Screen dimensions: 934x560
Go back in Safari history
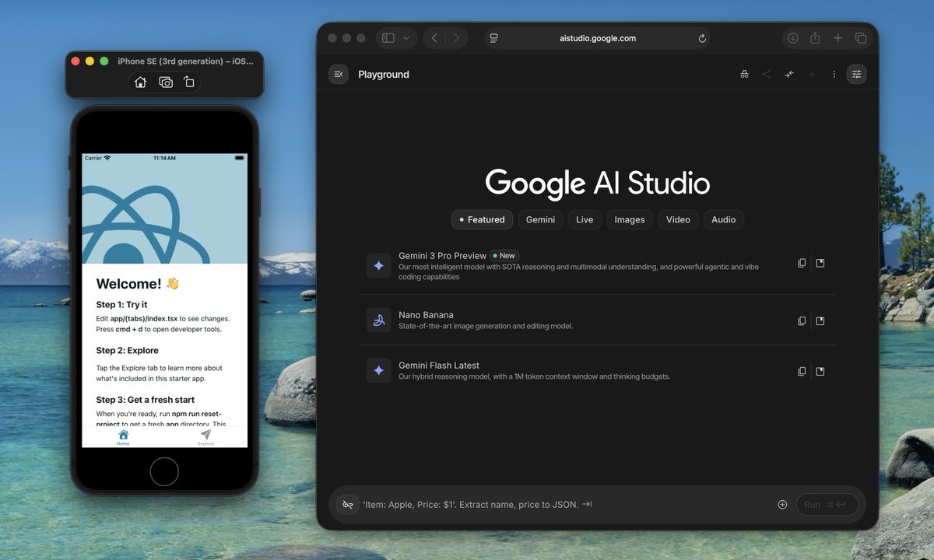(434, 38)
